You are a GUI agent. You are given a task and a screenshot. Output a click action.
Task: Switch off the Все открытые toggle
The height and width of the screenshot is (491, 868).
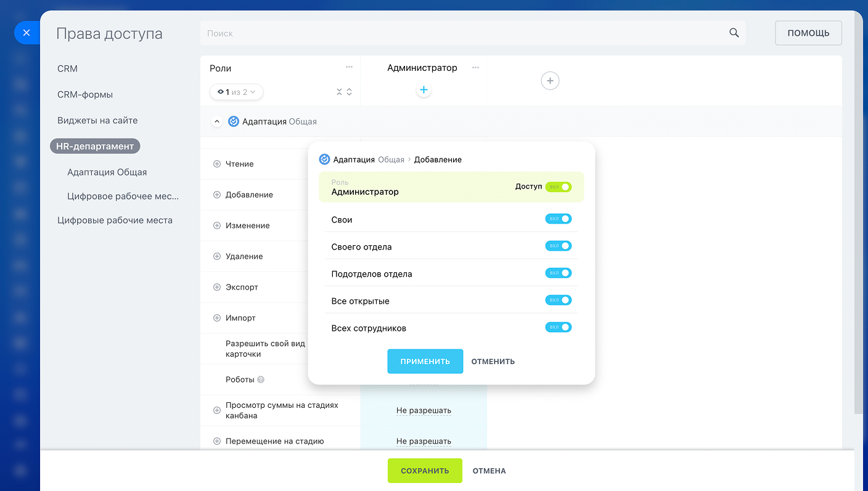559,300
